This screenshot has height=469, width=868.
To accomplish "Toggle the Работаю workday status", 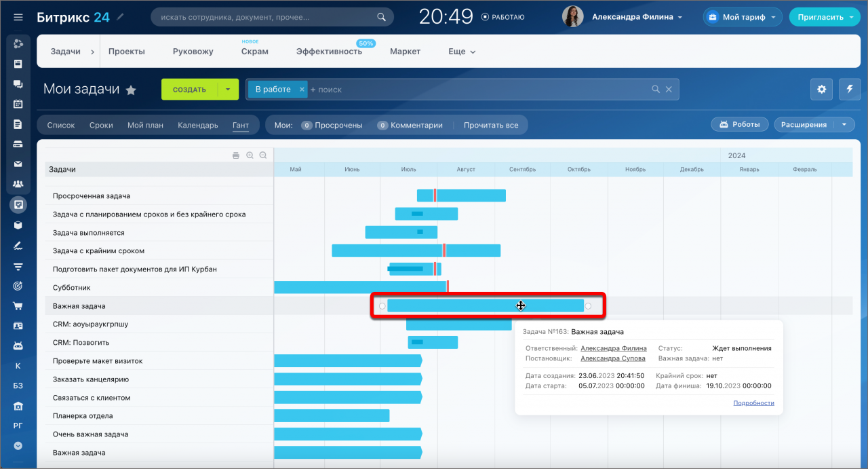I will (x=502, y=17).
